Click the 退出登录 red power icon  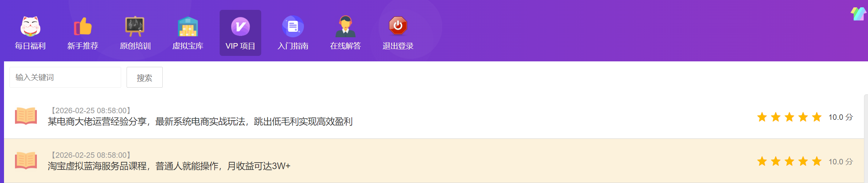pyautogui.click(x=398, y=26)
